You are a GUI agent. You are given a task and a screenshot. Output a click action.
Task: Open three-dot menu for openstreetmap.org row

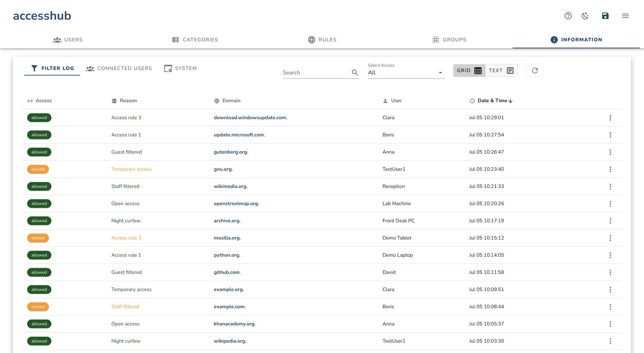pos(610,204)
